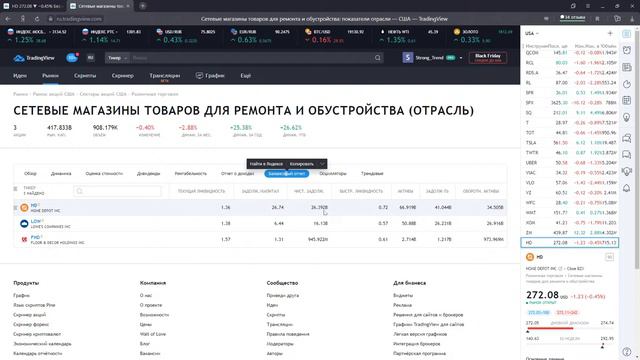Click the USD/RUB ticker in top tape
Viewport: 640px width, 360px height.
pyautogui.click(x=186, y=36)
